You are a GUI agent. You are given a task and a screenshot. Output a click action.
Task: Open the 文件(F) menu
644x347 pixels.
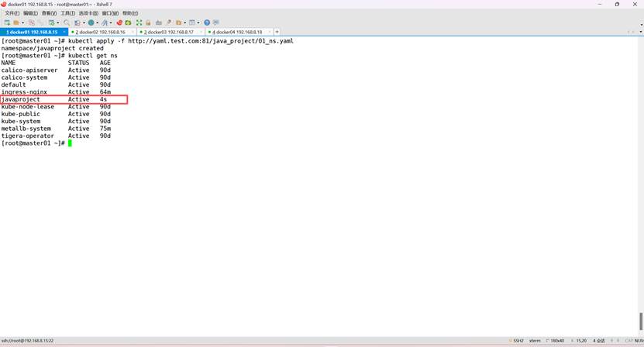[x=12, y=13]
